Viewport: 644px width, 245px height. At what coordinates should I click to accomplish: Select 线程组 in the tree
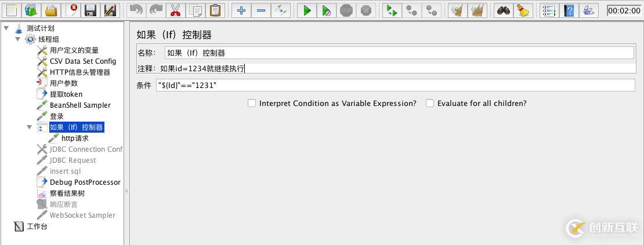click(49, 39)
